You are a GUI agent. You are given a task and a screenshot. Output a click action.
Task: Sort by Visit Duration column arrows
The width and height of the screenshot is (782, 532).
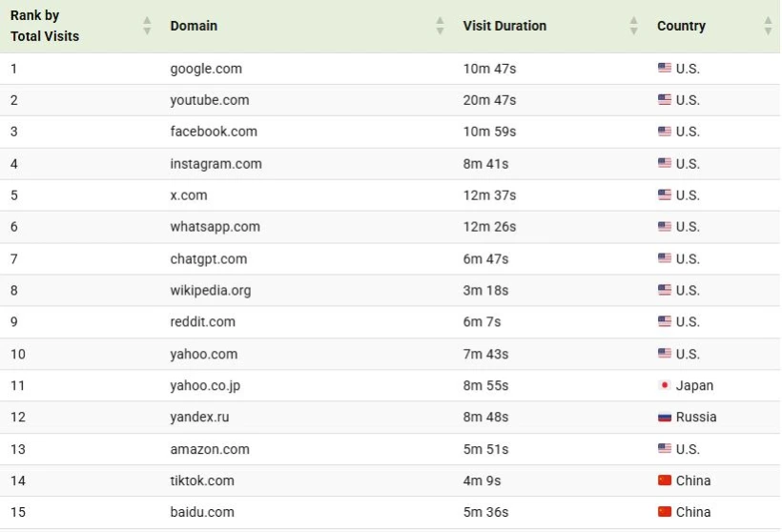(634, 26)
